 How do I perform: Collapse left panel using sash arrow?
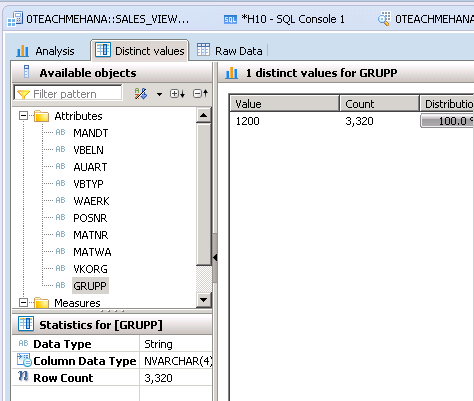click(x=215, y=257)
